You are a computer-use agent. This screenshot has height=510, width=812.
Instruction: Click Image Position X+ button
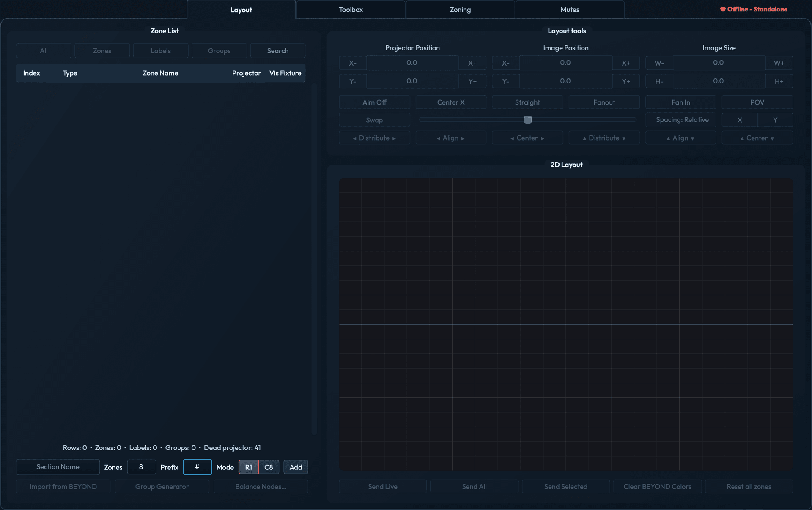click(626, 63)
